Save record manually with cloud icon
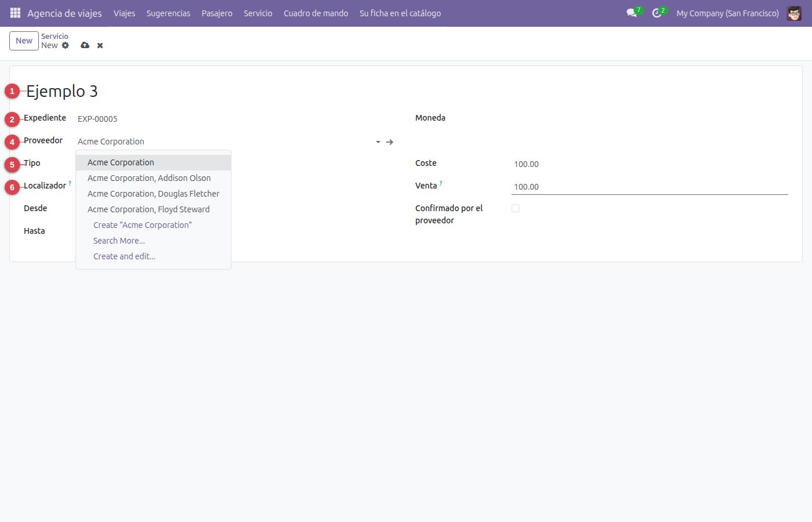The height and width of the screenshot is (522, 812). [x=85, y=45]
